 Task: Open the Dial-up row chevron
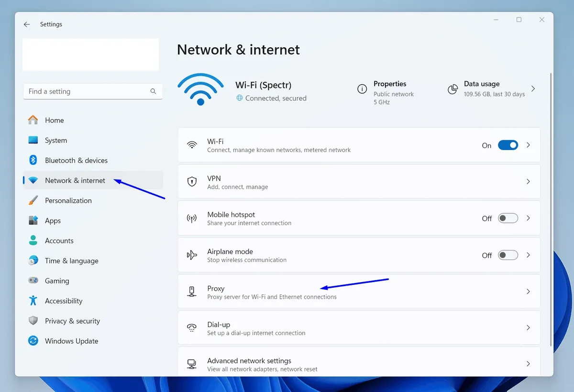(x=528, y=328)
